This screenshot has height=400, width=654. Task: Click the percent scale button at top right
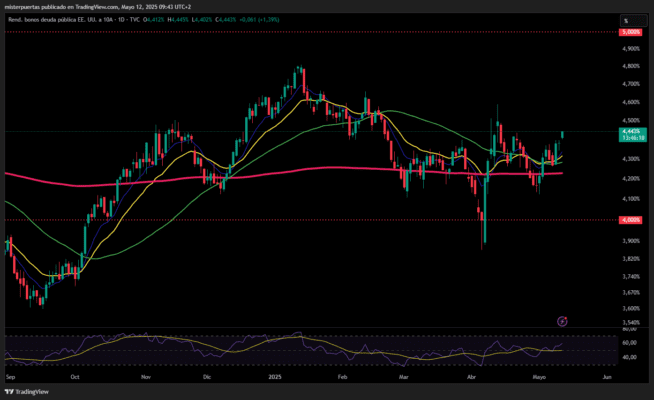click(627, 20)
